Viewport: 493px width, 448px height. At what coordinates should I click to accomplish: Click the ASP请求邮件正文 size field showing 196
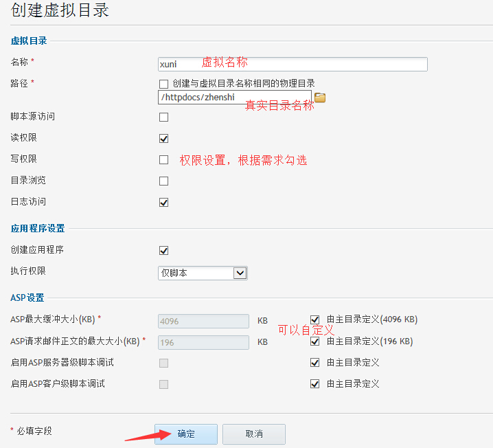click(203, 342)
